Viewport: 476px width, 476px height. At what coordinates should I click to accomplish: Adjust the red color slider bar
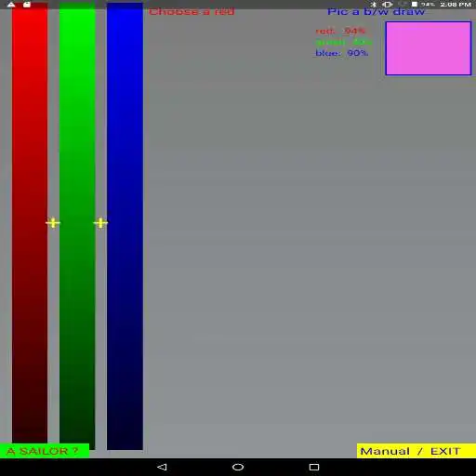(30, 223)
